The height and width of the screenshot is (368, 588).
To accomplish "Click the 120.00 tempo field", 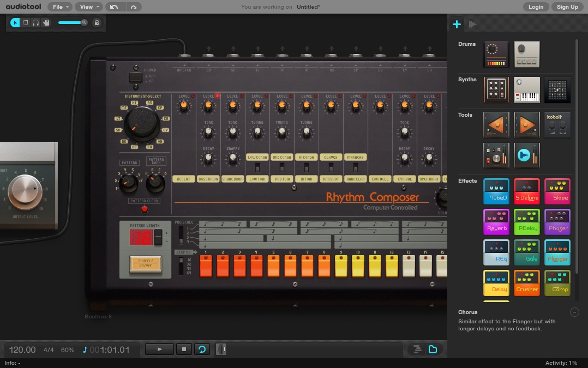I will [x=22, y=350].
